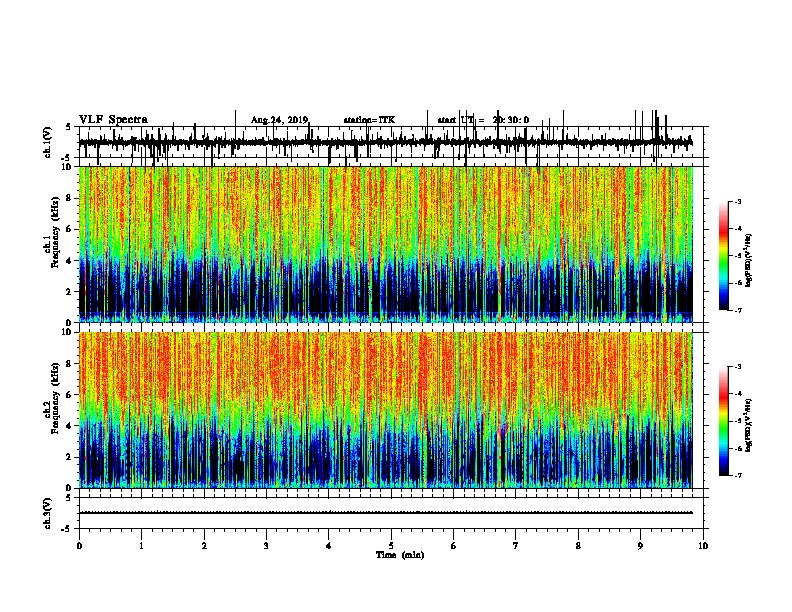The height and width of the screenshot is (612, 792).
Task: Click the ch.2 spectrogram 6 kHz tick label
Action: point(69,395)
